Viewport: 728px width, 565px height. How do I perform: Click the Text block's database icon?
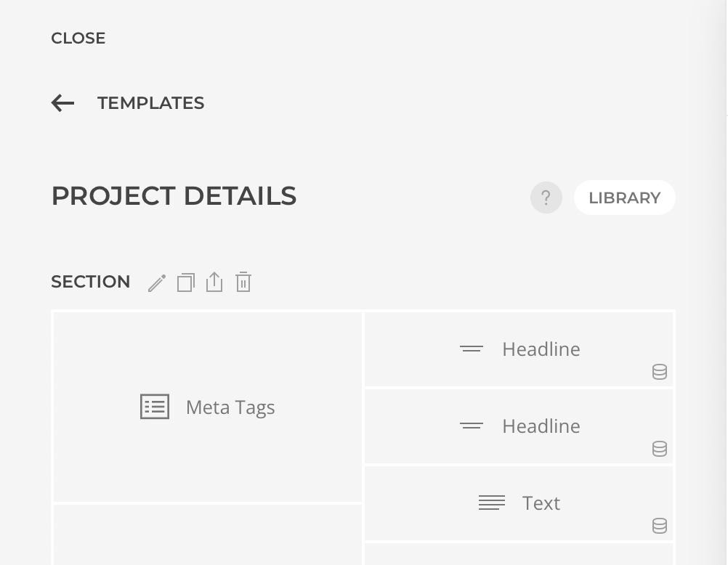coord(660,526)
